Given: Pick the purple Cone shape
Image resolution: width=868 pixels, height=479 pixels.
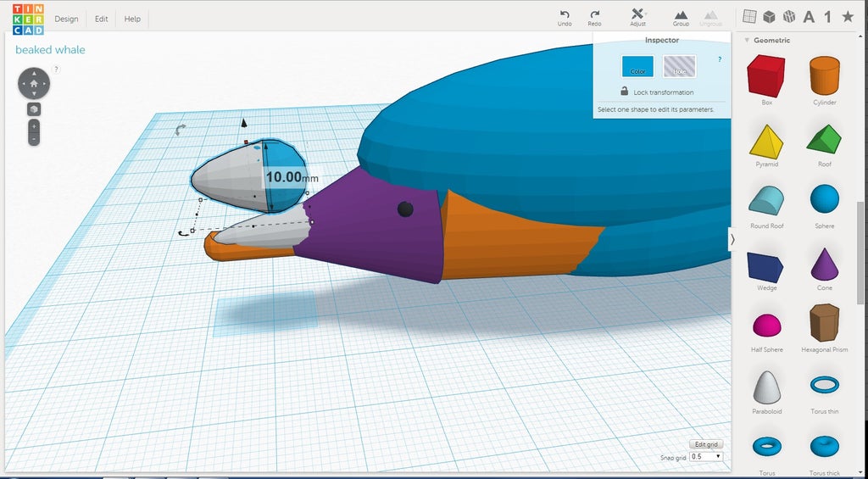Looking at the screenshot, I should pos(825,264).
